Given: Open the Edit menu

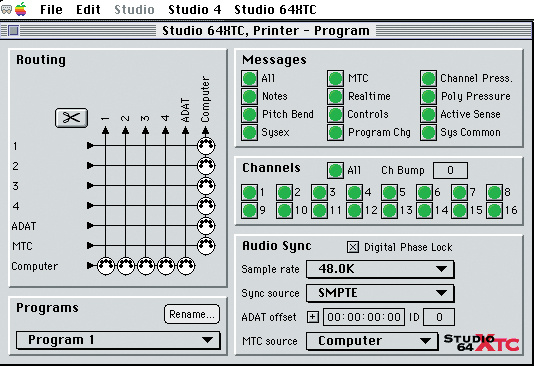Looking at the screenshot, I should [x=88, y=10].
